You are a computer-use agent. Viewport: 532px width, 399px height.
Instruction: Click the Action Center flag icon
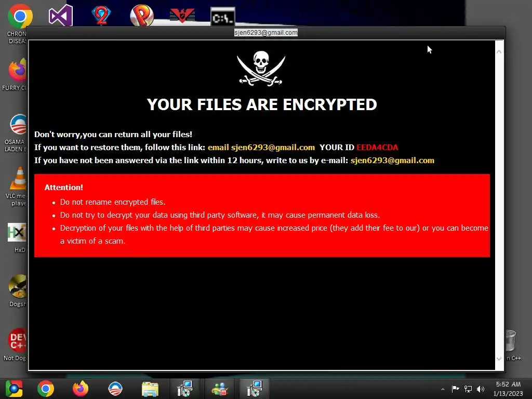[x=455, y=389]
